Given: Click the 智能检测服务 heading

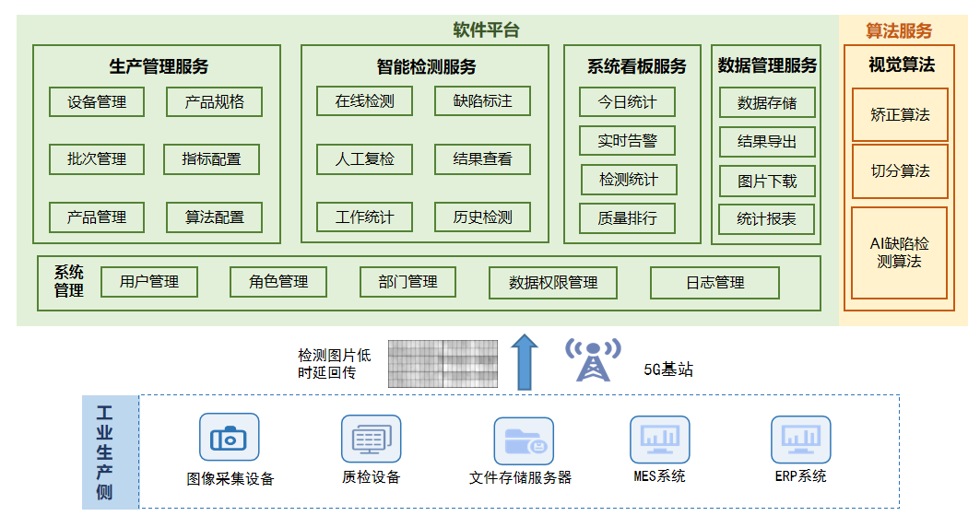Looking at the screenshot, I should point(426,66).
